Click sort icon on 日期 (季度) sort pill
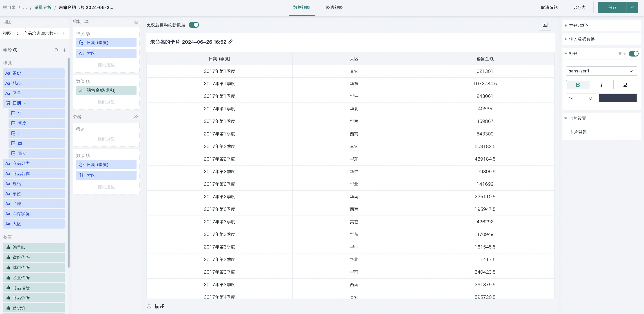The width and height of the screenshot is (644, 314). click(81, 164)
